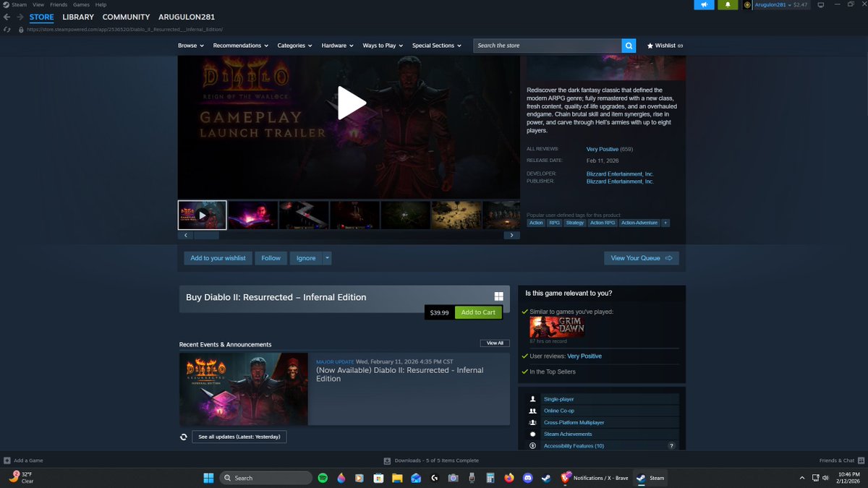
Task: Click Add to your wishlist
Action: click(218, 258)
